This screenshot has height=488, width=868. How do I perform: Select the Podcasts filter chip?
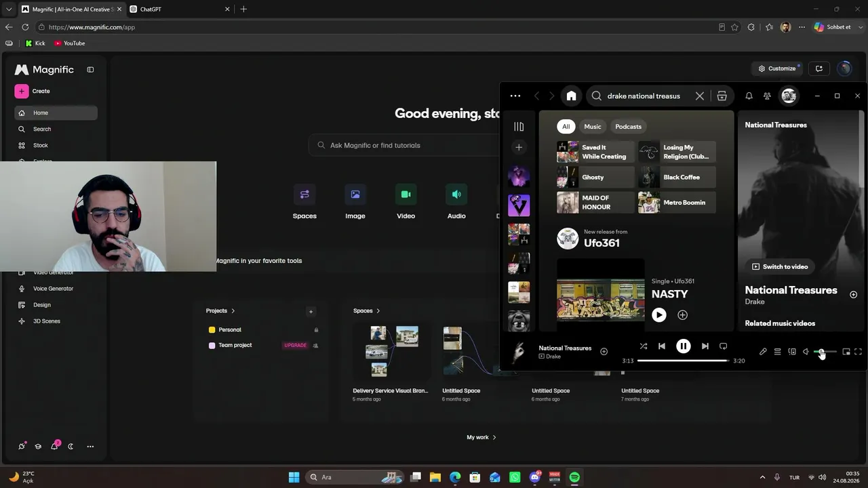click(628, 127)
